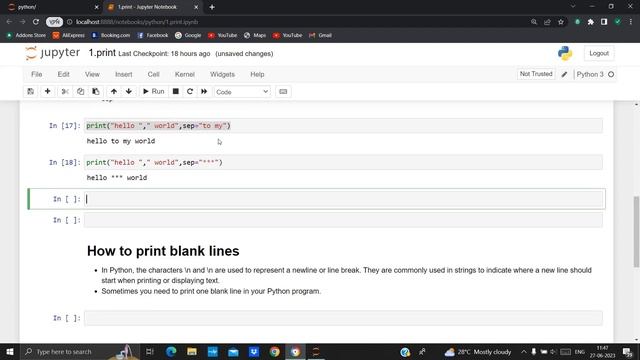Click the pencil edit icon near Python 3

[564, 74]
